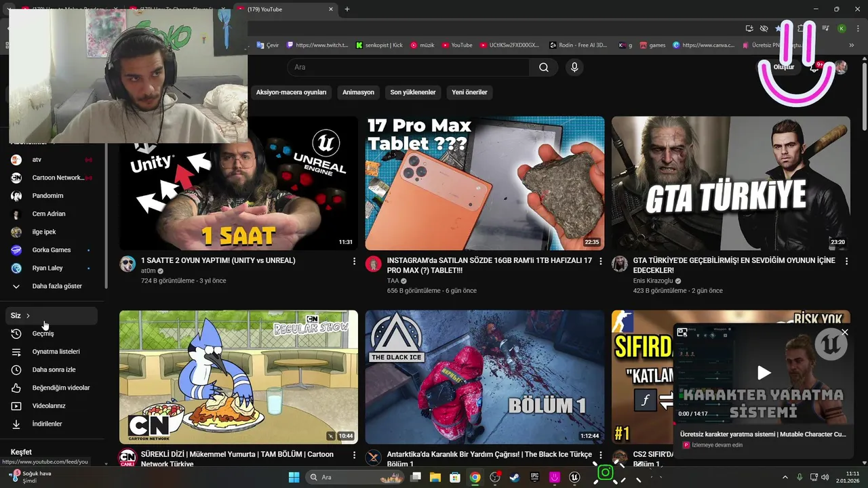Image resolution: width=868 pixels, height=488 pixels.
Task: Click the Windows taskbar Ara search box
Action: [355, 477]
